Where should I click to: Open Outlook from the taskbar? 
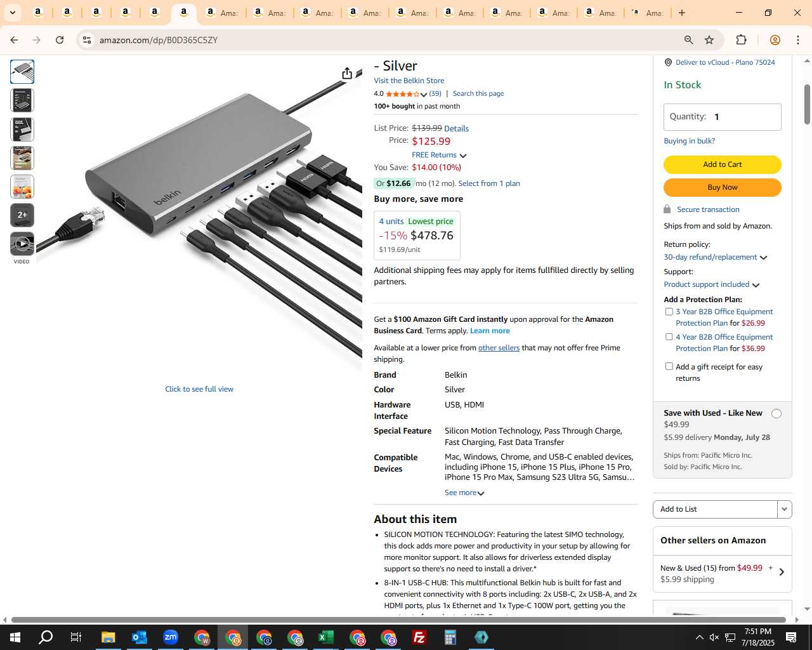pyautogui.click(x=140, y=637)
